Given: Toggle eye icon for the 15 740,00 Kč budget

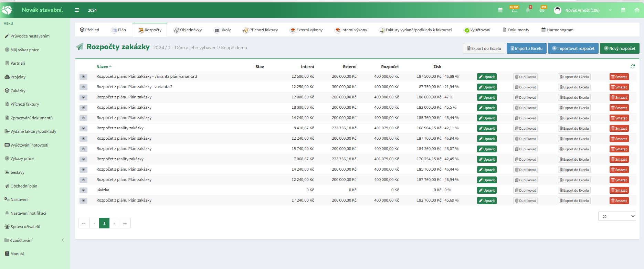Looking at the screenshot, I should [x=83, y=149].
